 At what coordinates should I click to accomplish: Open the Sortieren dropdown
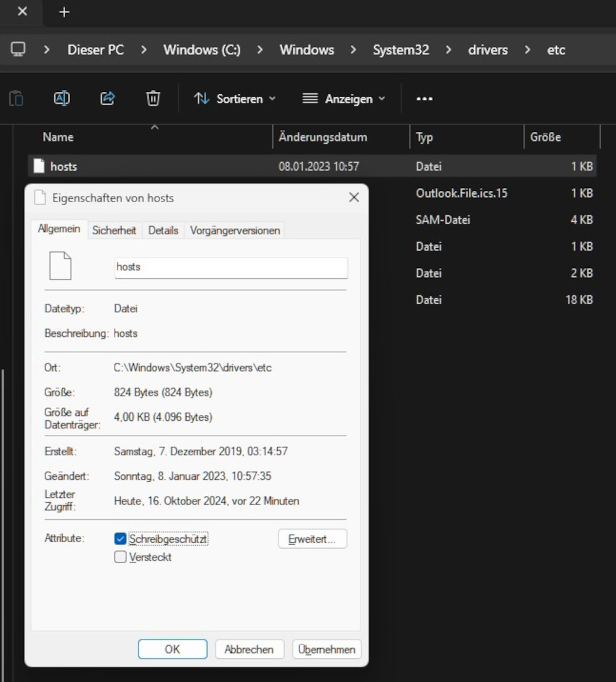[x=235, y=99]
